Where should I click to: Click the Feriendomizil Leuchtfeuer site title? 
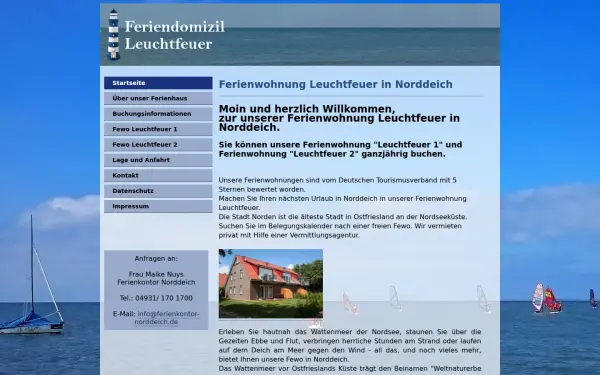pyautogui.click(x=174, y=35)
